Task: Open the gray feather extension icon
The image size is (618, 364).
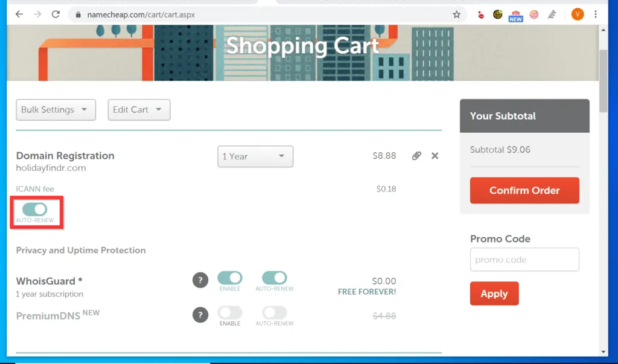Action: 552,14
